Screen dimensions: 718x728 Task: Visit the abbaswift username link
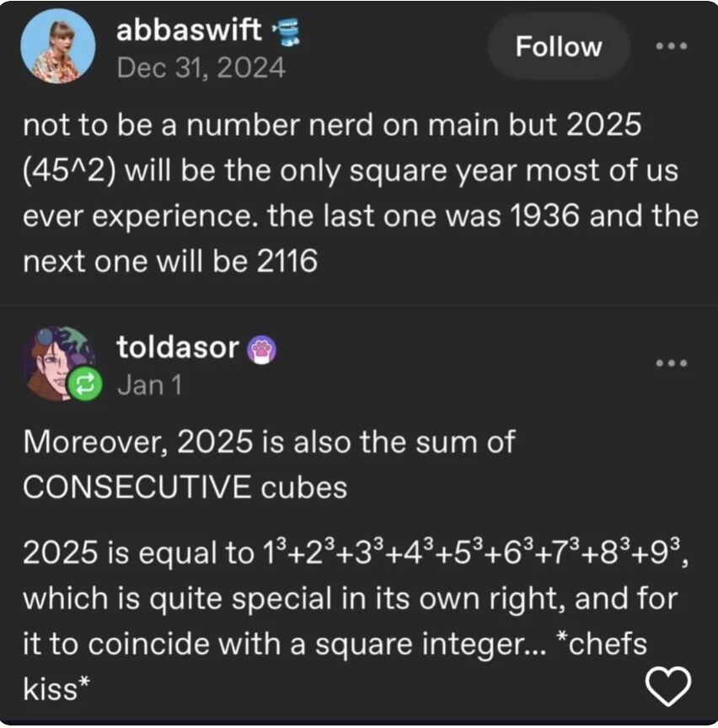[189, 33]
